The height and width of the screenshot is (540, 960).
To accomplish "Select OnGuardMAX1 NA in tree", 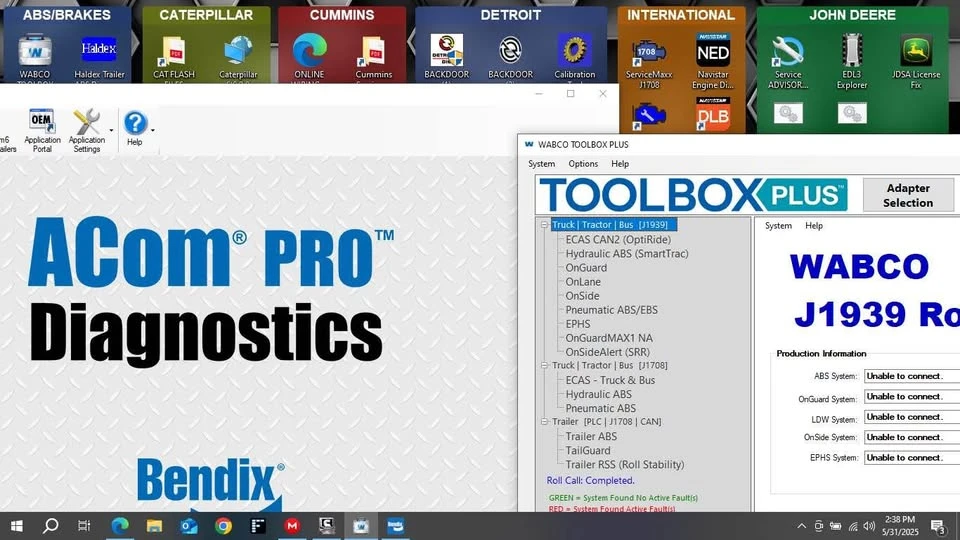I will 609,338.
